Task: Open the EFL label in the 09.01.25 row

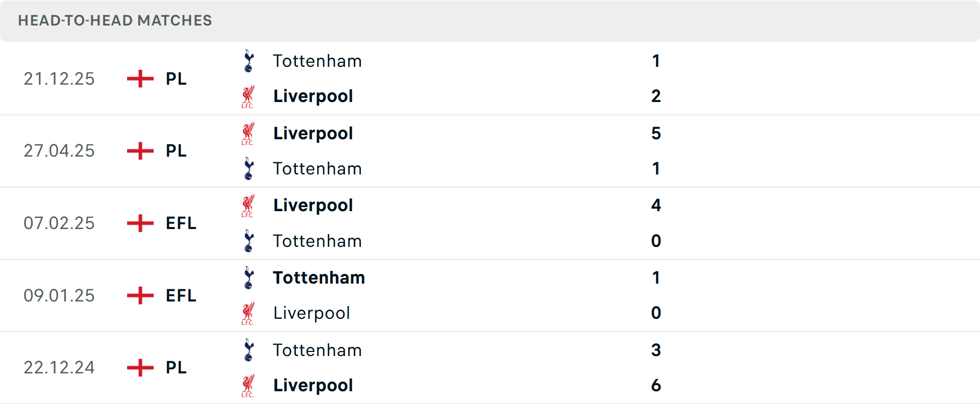Action: click(x=180, y=295)
